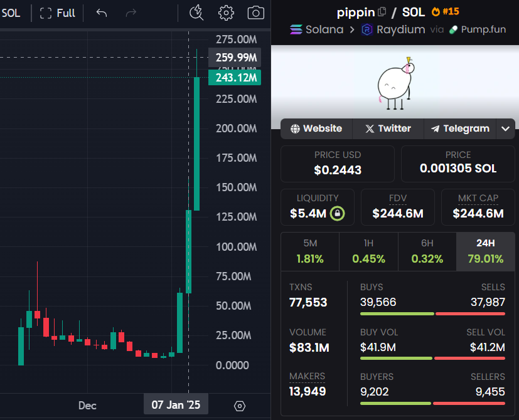The image size is (519, 420).
Task: Click the 275.00M price axis label
Action: point(237,39)
